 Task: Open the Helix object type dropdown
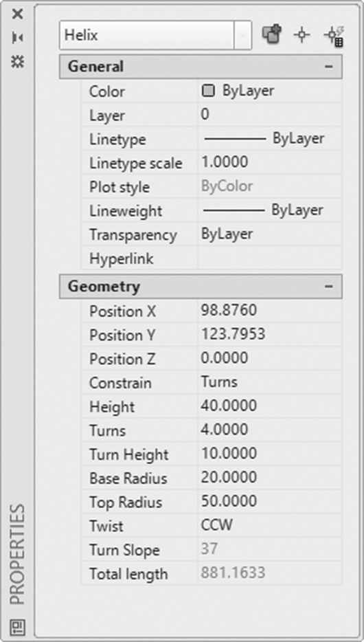[x=242, y=35]
